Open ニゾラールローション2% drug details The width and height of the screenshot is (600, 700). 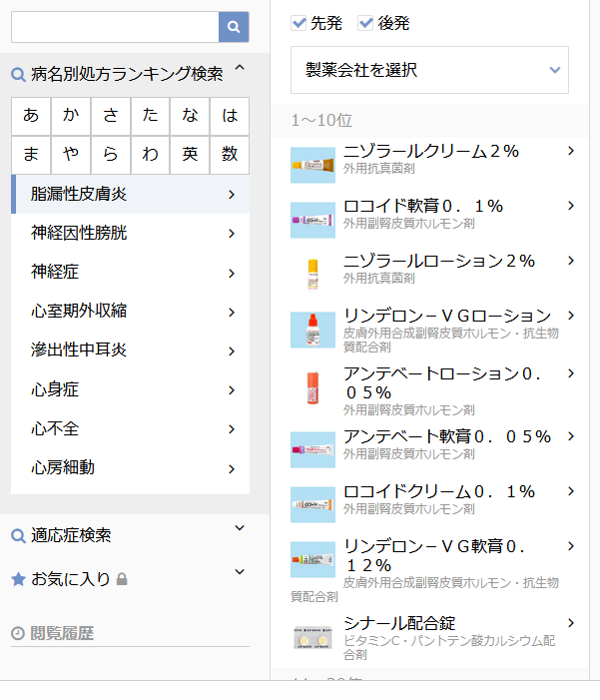tap(439, 262)
